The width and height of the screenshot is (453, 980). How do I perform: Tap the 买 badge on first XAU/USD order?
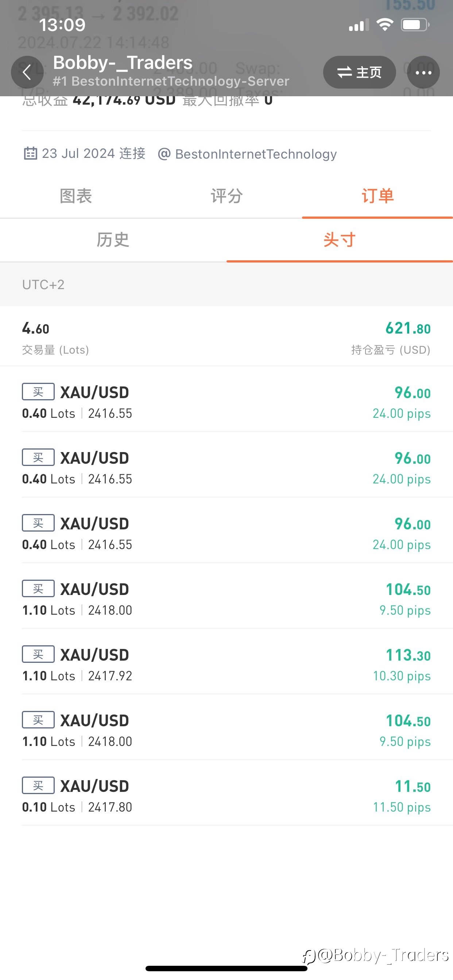tap(38, 392)
